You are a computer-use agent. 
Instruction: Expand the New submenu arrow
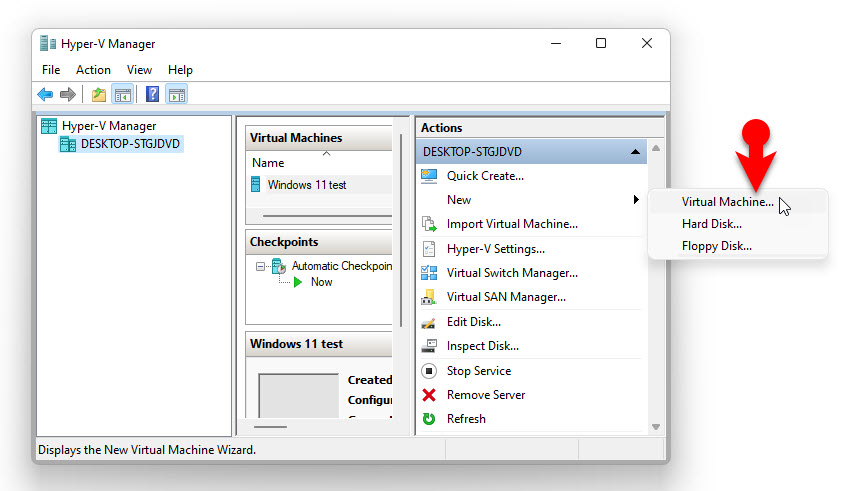pos(636,200)
